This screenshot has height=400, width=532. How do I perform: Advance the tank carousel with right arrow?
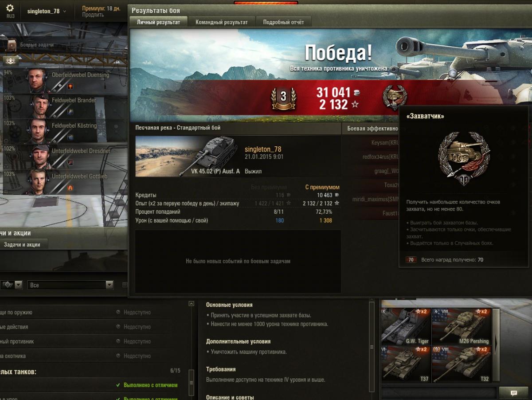click(x=497, y=345)
